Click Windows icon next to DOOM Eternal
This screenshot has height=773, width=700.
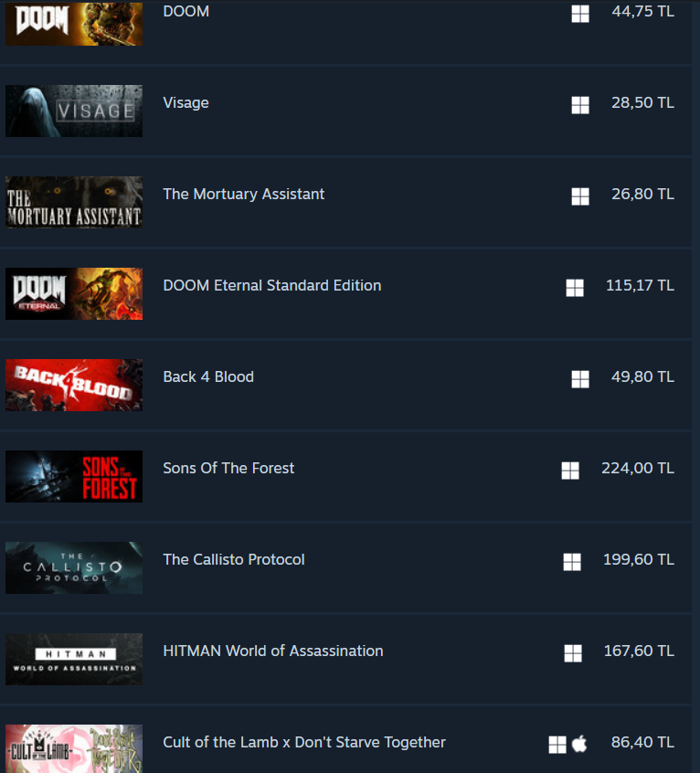(575, 288)
